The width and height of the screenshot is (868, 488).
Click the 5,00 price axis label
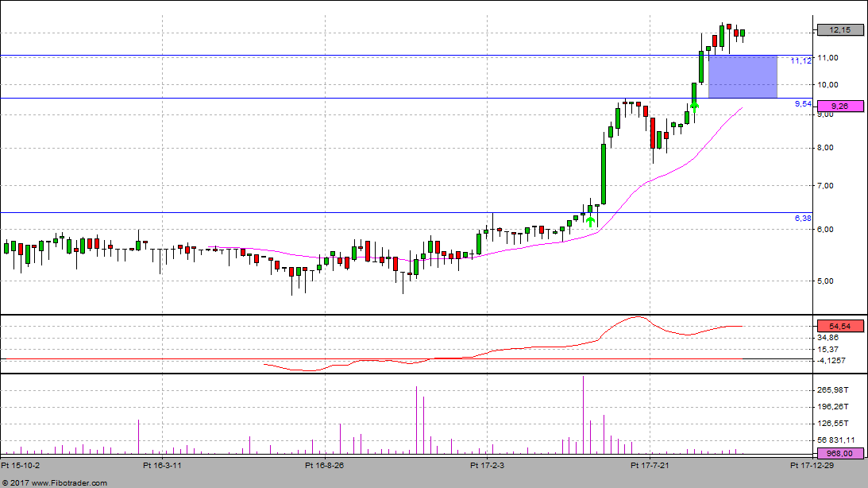pyautogui.click(x=825, y=281)
